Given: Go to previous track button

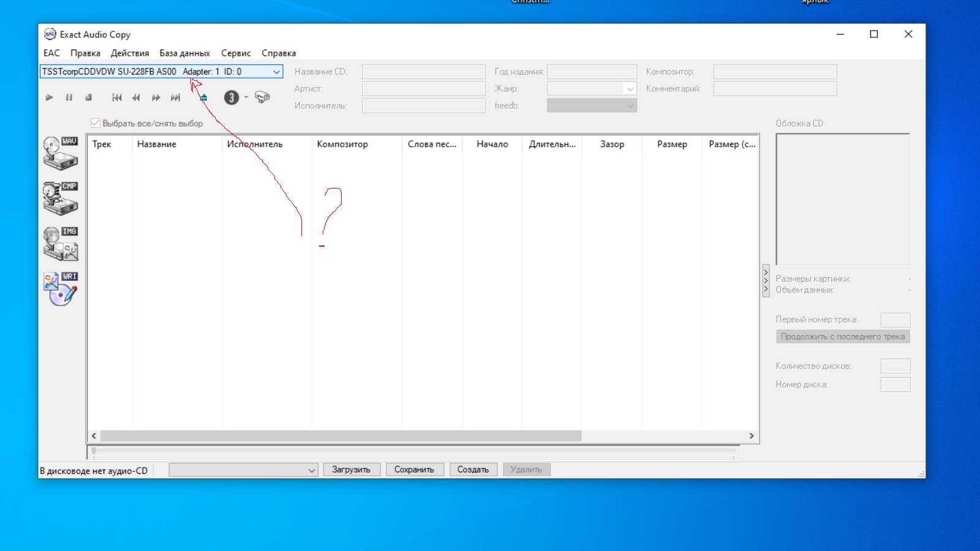Looking at the screenshot, I should point(116,97).
